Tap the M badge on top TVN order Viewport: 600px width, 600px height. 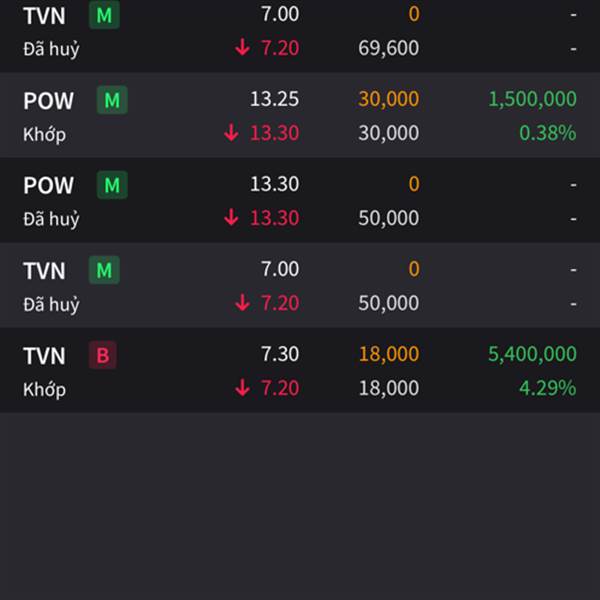[x=104, y=15]
